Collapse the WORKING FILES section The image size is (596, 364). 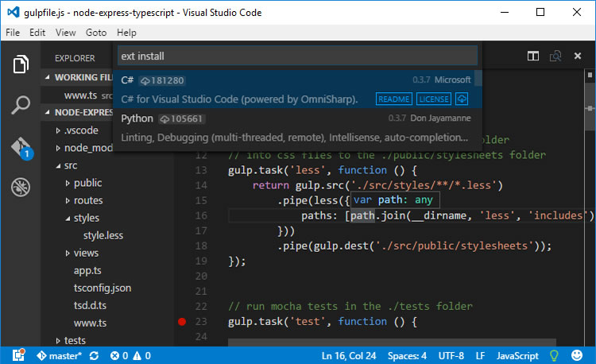47,77
